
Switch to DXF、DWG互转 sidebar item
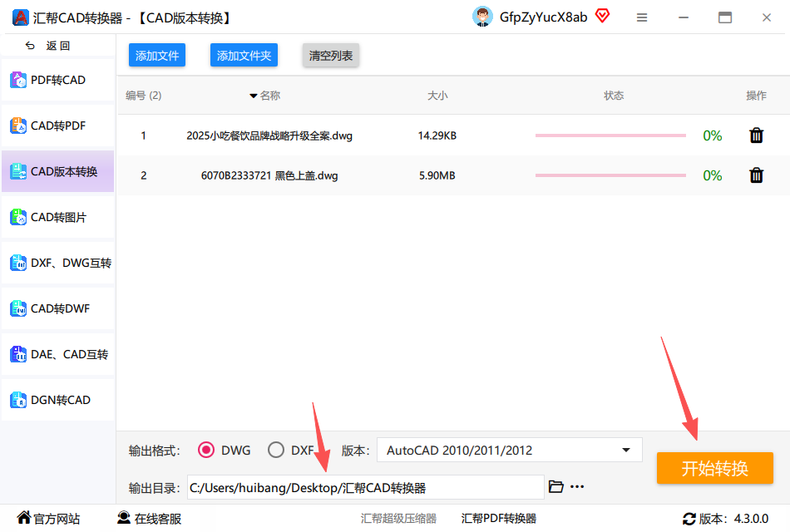coord(58,263)
